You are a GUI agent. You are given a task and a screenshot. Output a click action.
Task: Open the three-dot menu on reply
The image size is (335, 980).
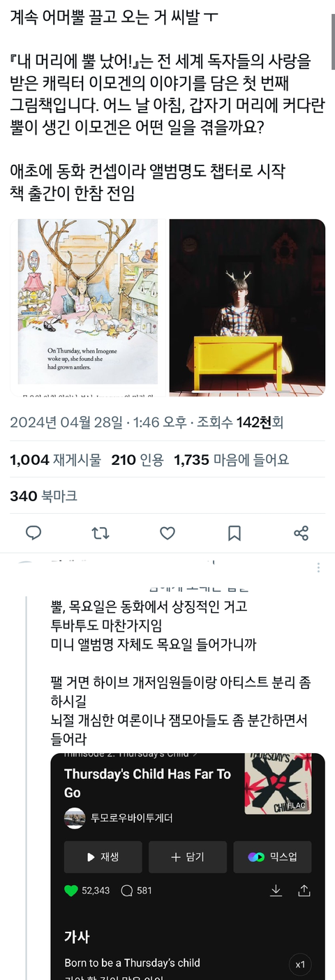(x=319, y=567)
